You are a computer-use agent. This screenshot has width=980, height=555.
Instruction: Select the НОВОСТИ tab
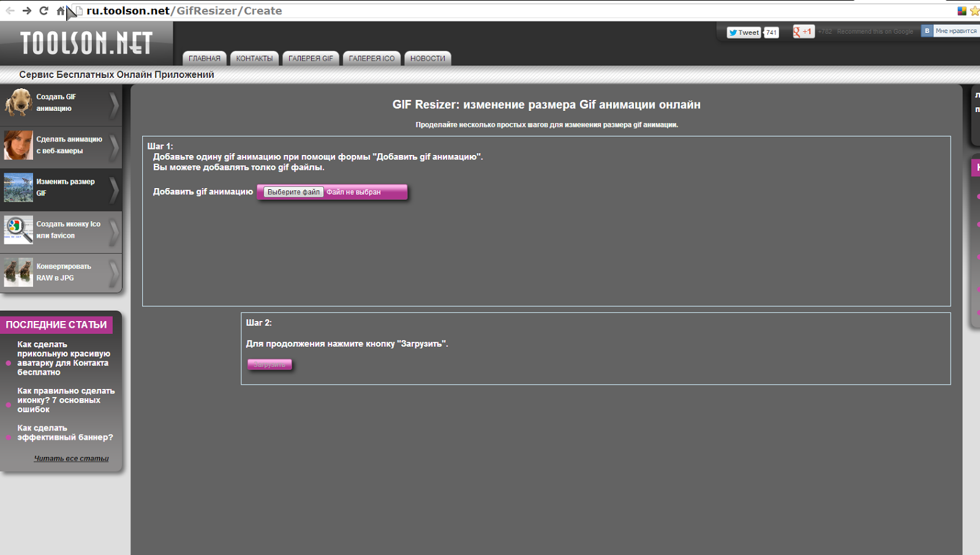tap(428, 58)
